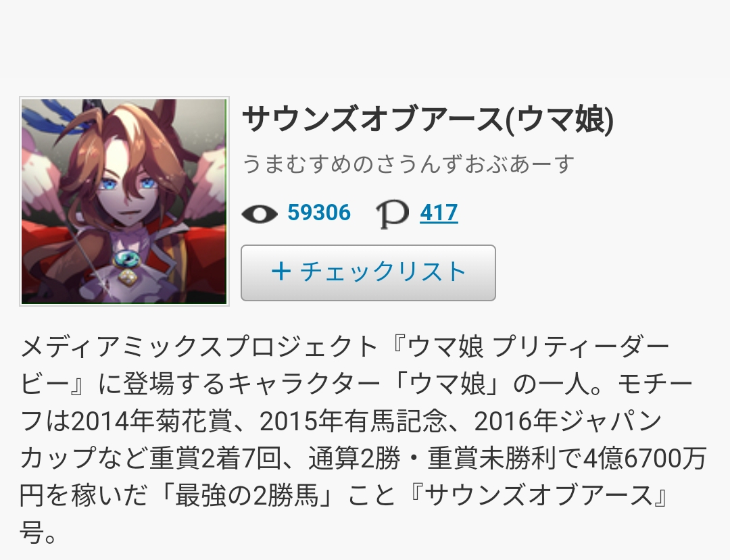Click the pixiv P works icon

tap(393, 215)
